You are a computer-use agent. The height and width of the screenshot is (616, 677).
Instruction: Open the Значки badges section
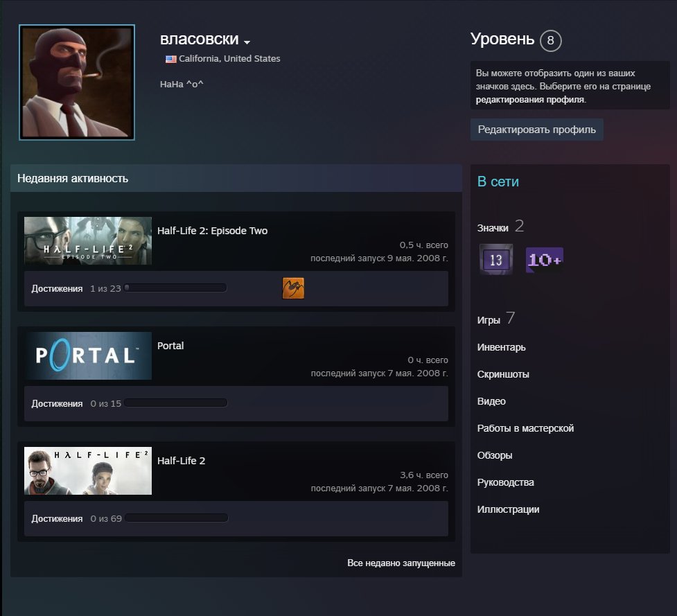click(493, 228)
